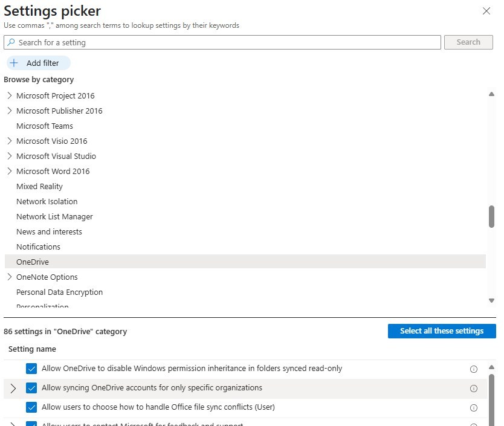Click inside the Search for a setting field

click(181, 42)
